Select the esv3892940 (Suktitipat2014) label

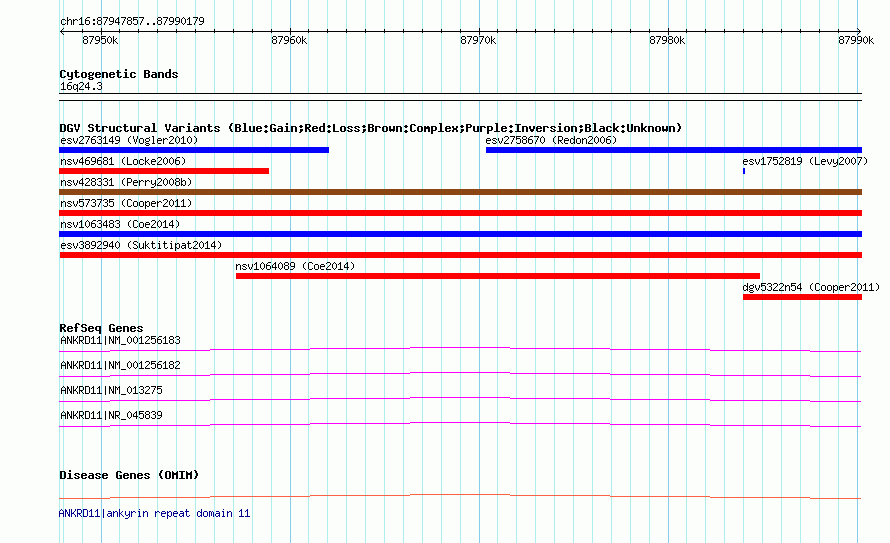[x=141, y=245]
